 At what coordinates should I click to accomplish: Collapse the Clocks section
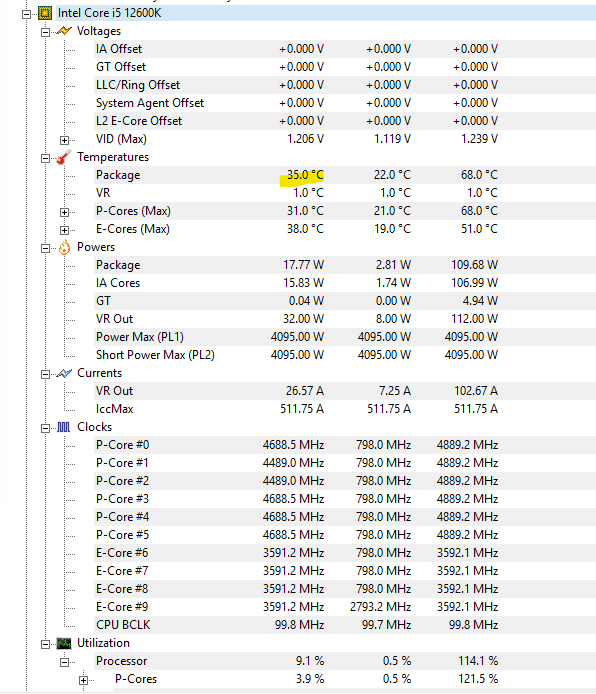point(45,428)
